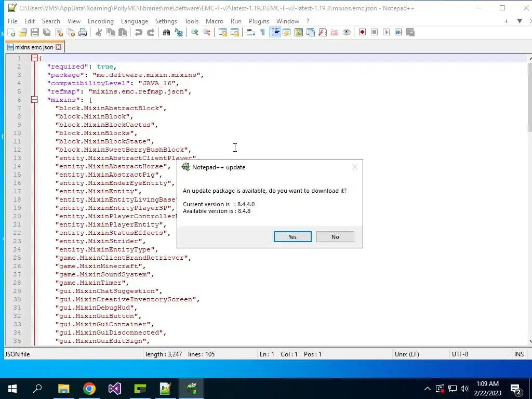This screenshot has height=399, width=532.
Task: Open the Replace toolbar icon
Action: (179, 32)
